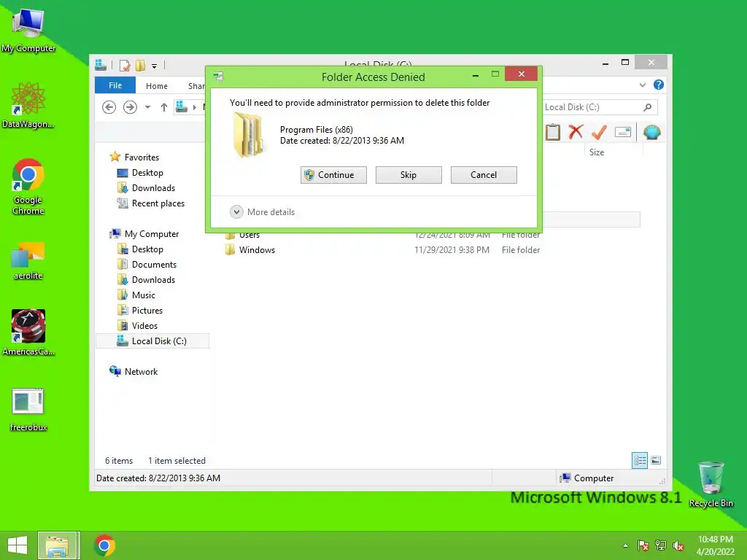Open freerobux desktop file

[28, 410]
